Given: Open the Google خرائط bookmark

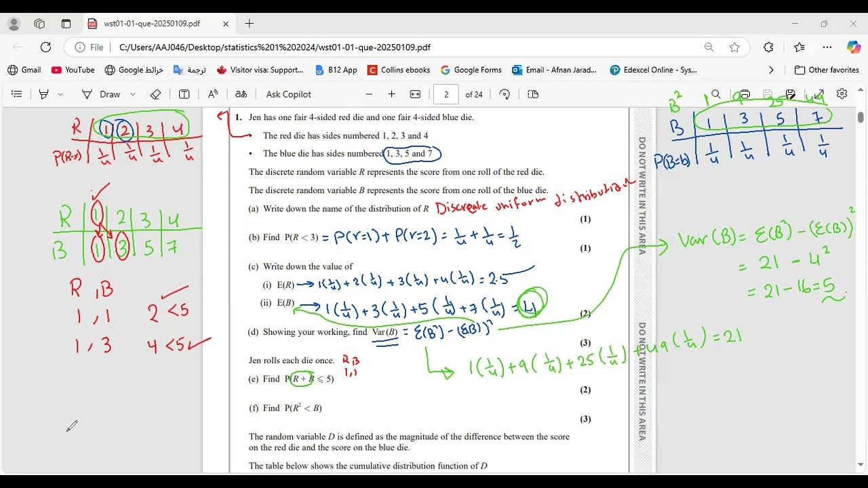Looking at the screenshot, I should [134, 70].
